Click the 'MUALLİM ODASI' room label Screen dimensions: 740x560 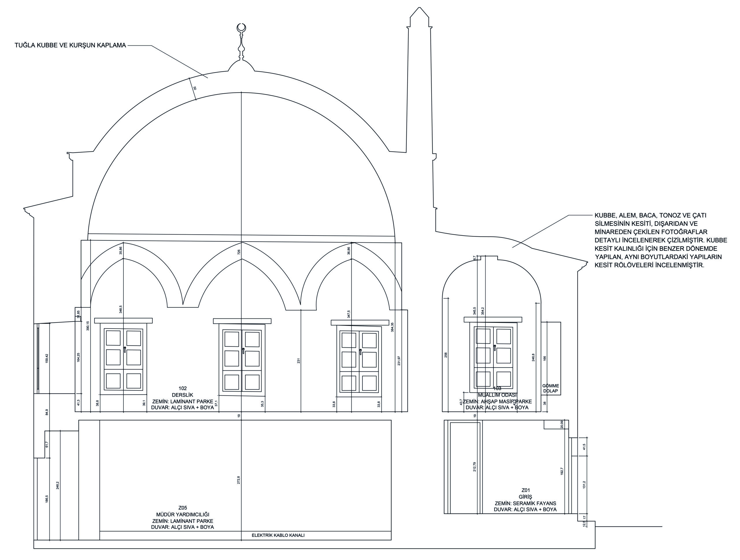(x=497, y=395)
